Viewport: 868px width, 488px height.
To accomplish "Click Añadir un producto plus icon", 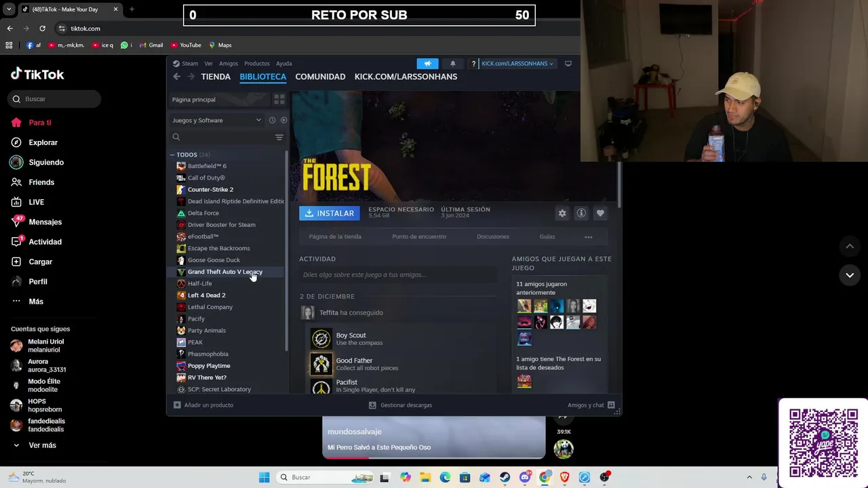I will point(177,405).
